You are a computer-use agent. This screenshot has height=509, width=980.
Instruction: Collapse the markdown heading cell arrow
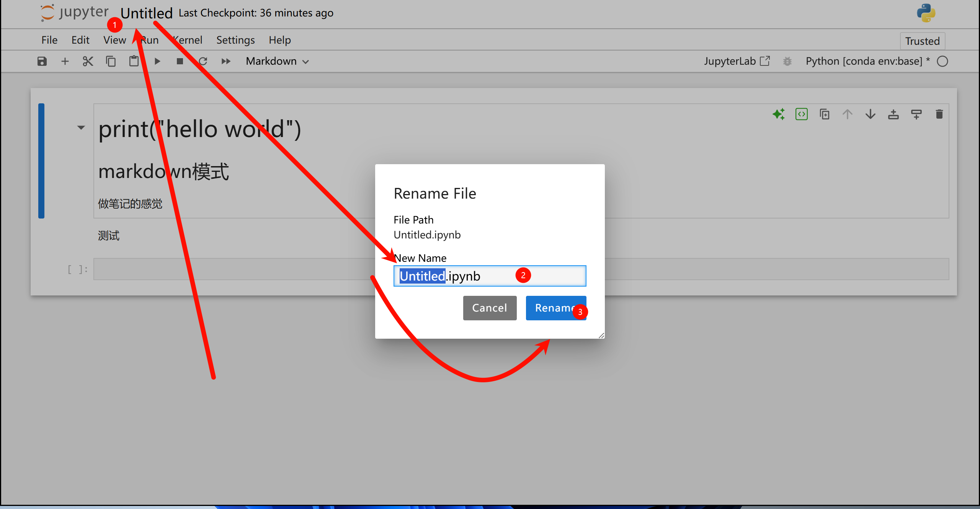tap(81, 127)
